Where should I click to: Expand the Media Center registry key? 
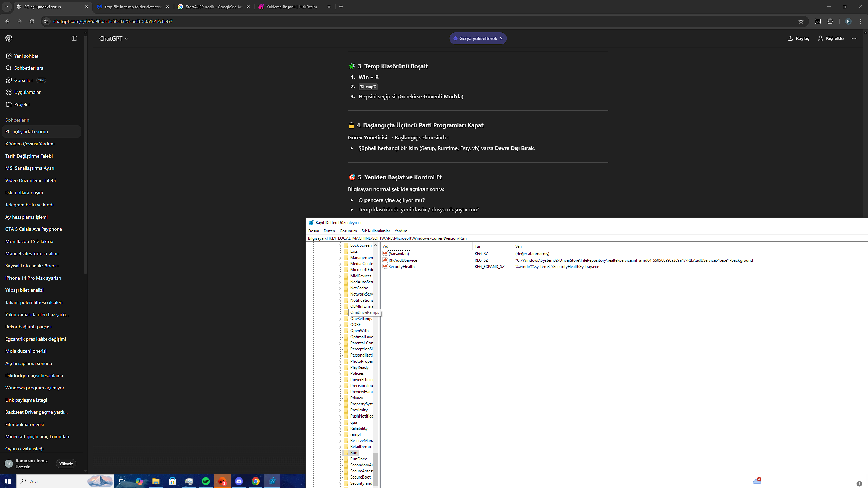[340, 264]
